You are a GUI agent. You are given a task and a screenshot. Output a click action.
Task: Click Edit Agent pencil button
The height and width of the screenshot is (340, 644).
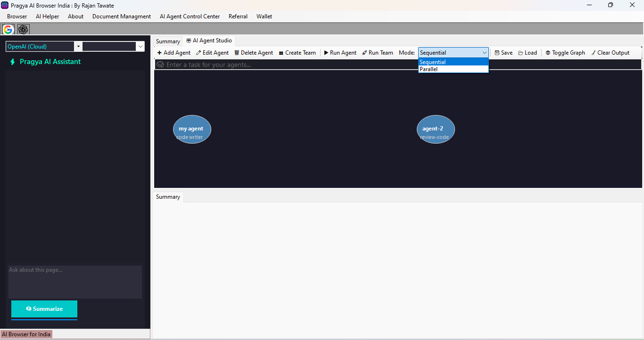[x=213, y=53]
